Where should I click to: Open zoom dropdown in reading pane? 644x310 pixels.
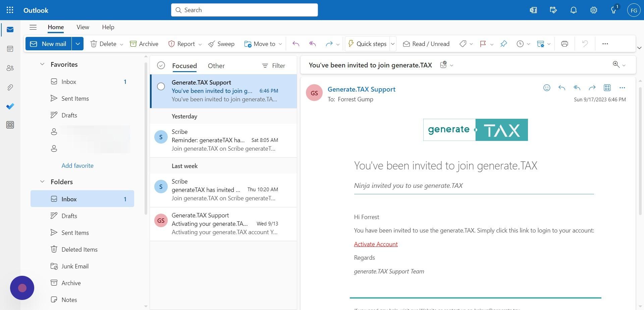coord(624,65)
